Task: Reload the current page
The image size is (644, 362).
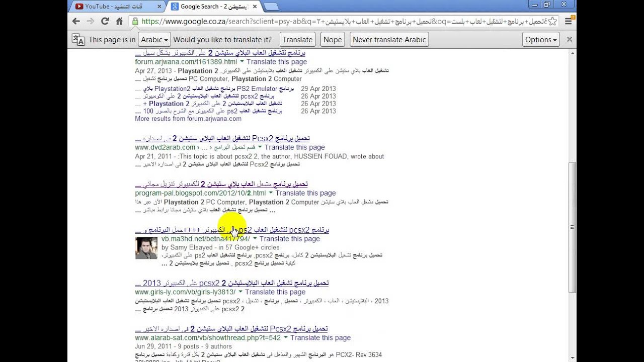Action: tap(105, 21)
